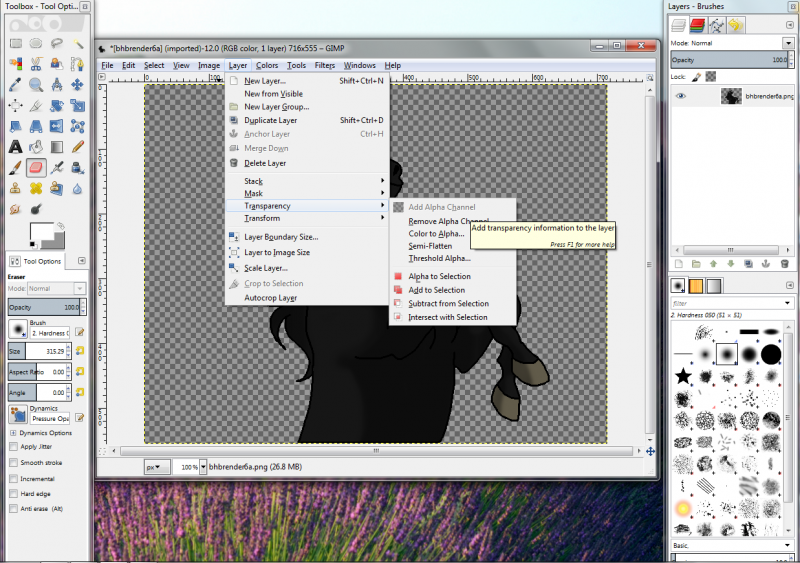The image size is (800, 563).
Task: Choose Duplicate Layer menu item
Action: (x=307, y=120)
